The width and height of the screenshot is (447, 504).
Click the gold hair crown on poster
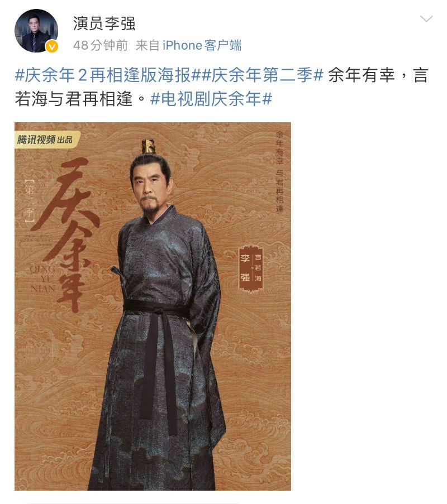pos(148,147)
